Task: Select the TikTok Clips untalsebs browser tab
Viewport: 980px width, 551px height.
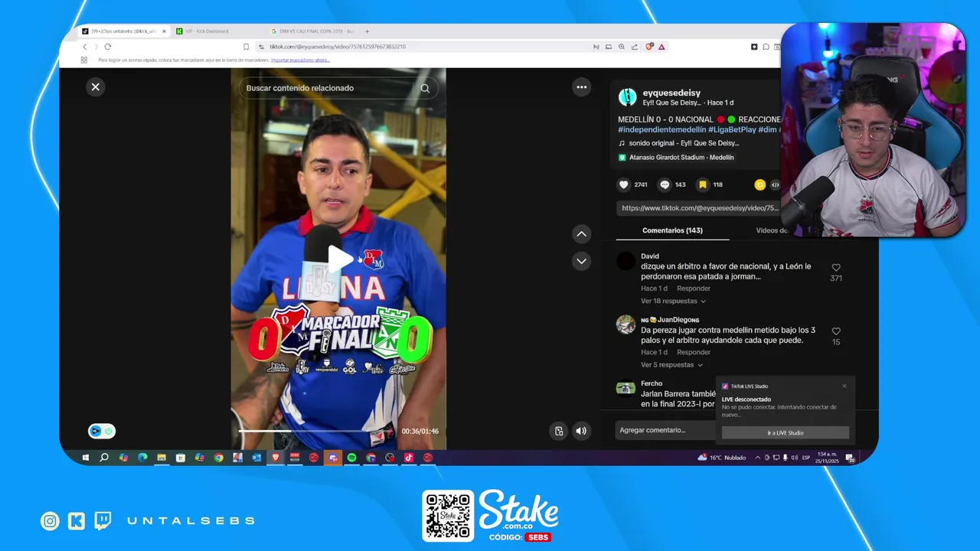Action: tap(122, 31)
